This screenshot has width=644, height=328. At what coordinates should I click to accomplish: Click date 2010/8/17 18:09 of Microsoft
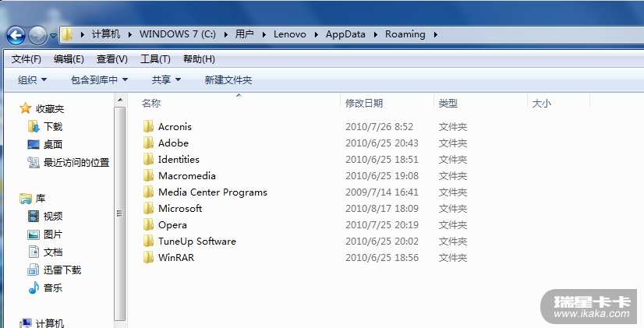382,209
